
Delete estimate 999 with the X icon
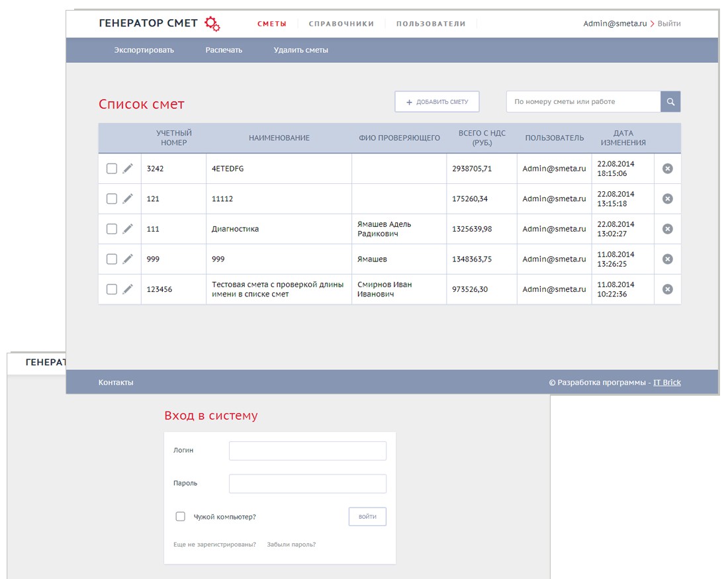tap(668, 259)
